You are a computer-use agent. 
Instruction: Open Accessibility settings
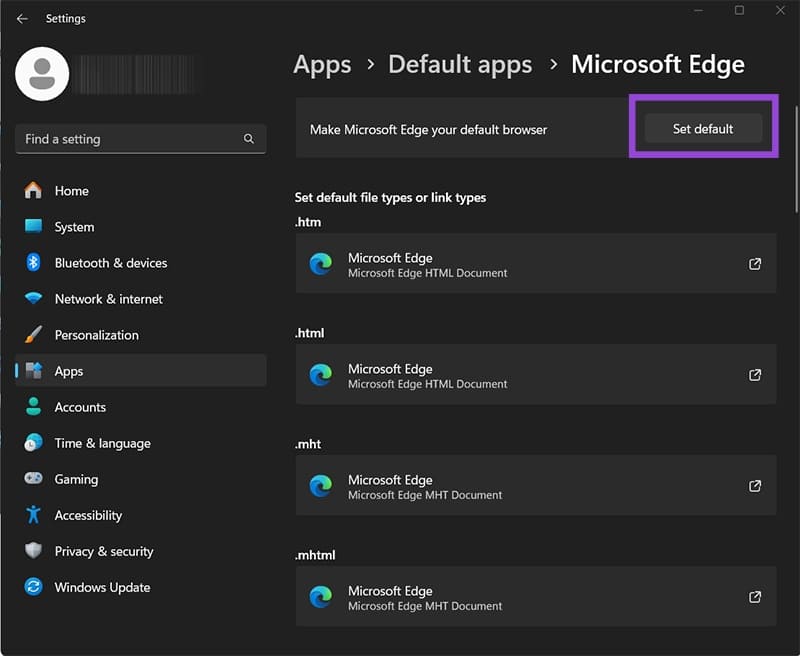pos(141,515)
